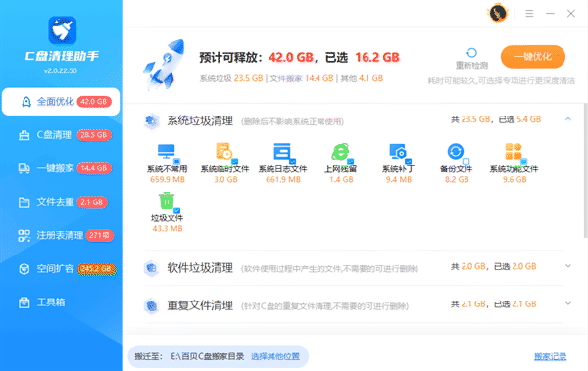
Task: Click the 系统功能文件 9.6 GB size
Action: pos(514,179)
